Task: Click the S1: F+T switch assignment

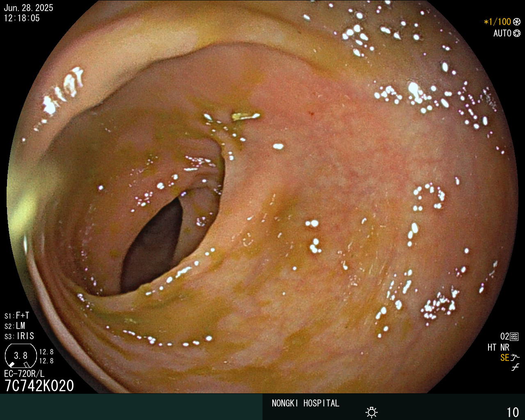Action: [x=17, y=316]
